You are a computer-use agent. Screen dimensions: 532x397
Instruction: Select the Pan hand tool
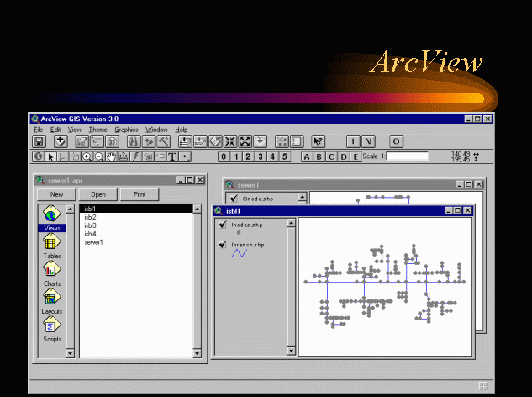coord(111,156)
